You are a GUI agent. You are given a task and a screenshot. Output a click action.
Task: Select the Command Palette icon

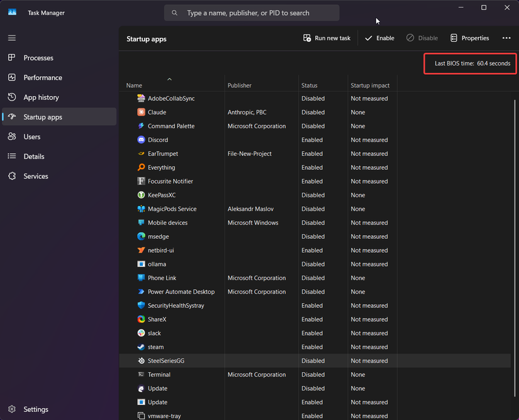[x=142, y=126]
